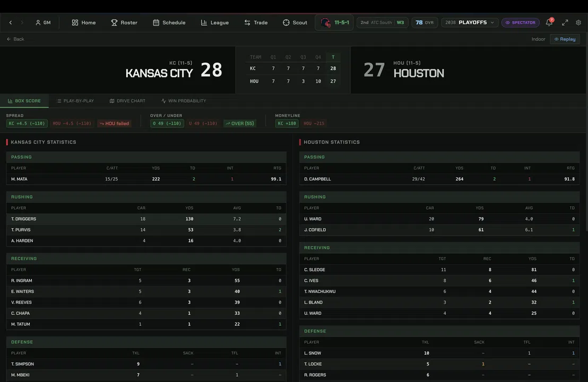Open the GM profile menu
This screenshot has width=588, height=382.
43,22
